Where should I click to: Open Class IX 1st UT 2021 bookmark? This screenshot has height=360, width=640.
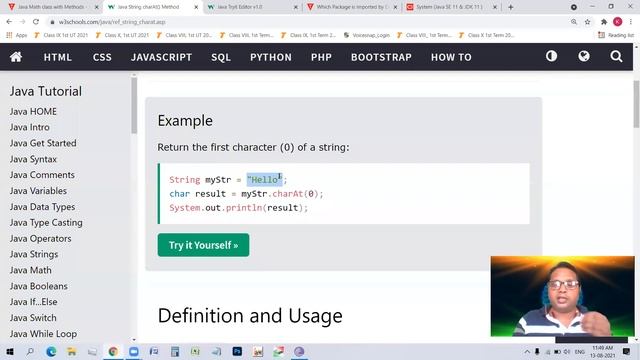(61, 36)
